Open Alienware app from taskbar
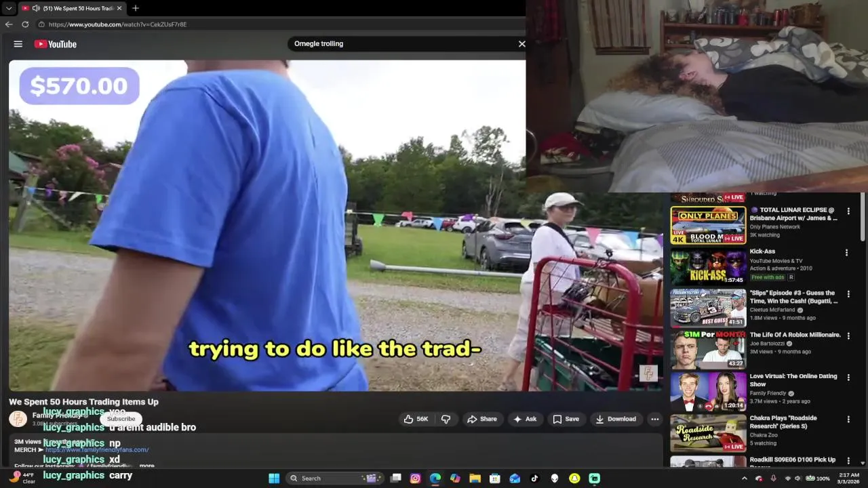868x488 pixels. click(x=555, y=479)
